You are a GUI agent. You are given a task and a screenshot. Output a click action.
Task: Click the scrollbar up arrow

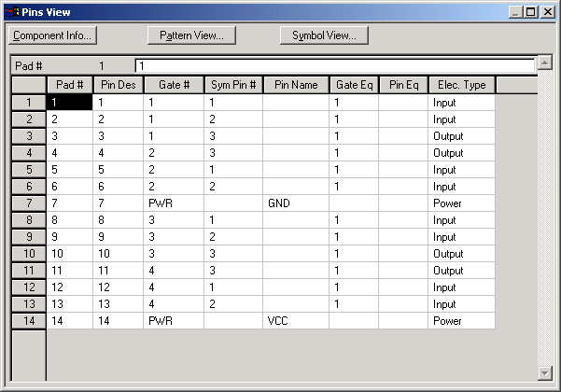point(544,63)
